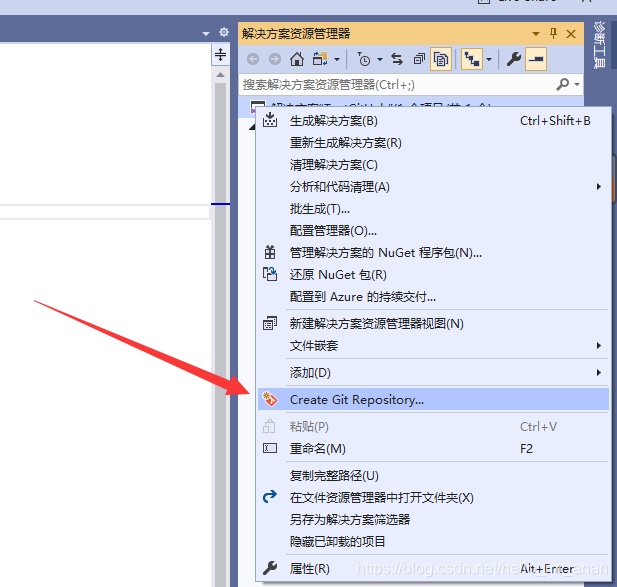Image resolution: width=617 pixels, height=587 pixels.
Task: Open the 诊断工具 side tab
Action: pyautogui.click(x=599, y=44)
